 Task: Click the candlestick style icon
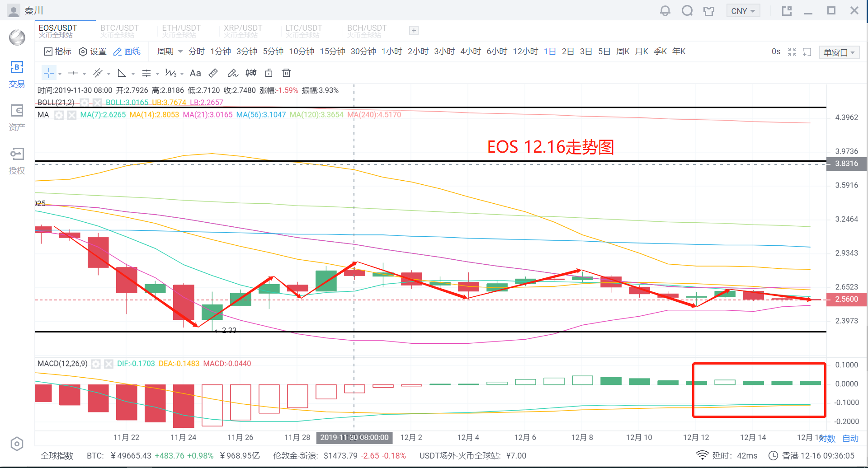251,73
